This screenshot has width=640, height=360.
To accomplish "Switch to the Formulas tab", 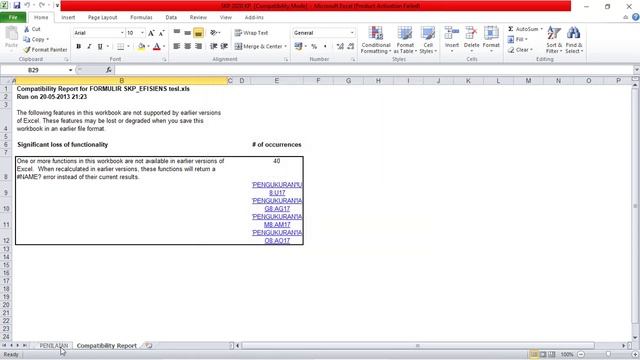I will coord(141,18).
